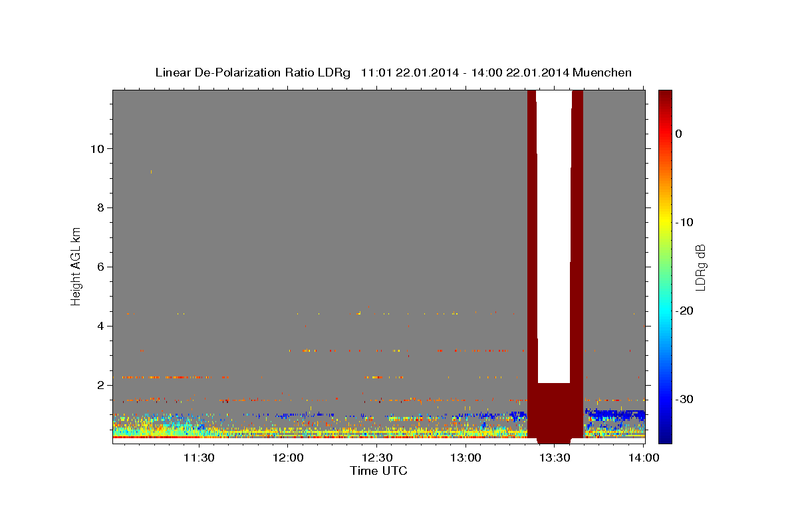Click the 13:00 time tick label

click(465, 458)
